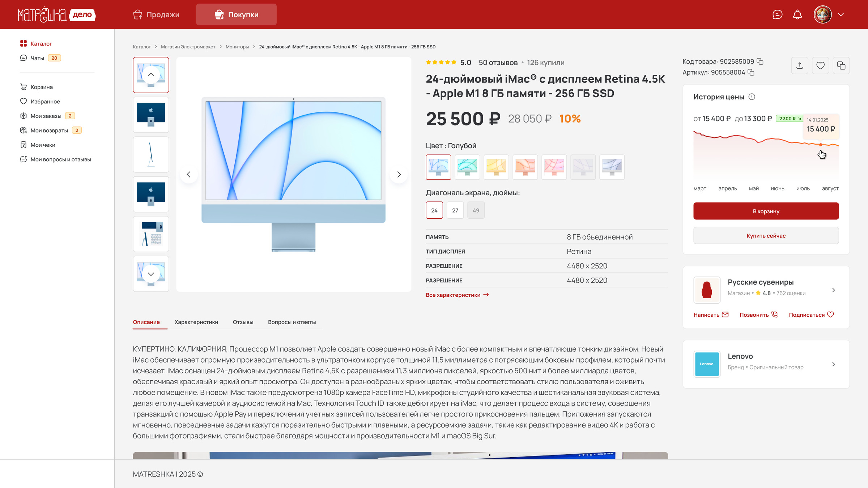Screen dimensions: 868x488
Task: Open notifications bell in header
Action: pos(797,14)
